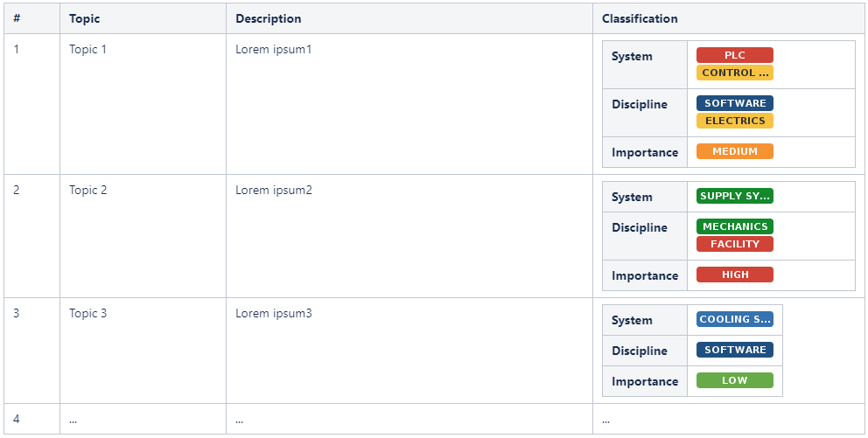Screen dimensions: 868x438
Task: Select the red FACILITY tag
Action: coord(734,244)
